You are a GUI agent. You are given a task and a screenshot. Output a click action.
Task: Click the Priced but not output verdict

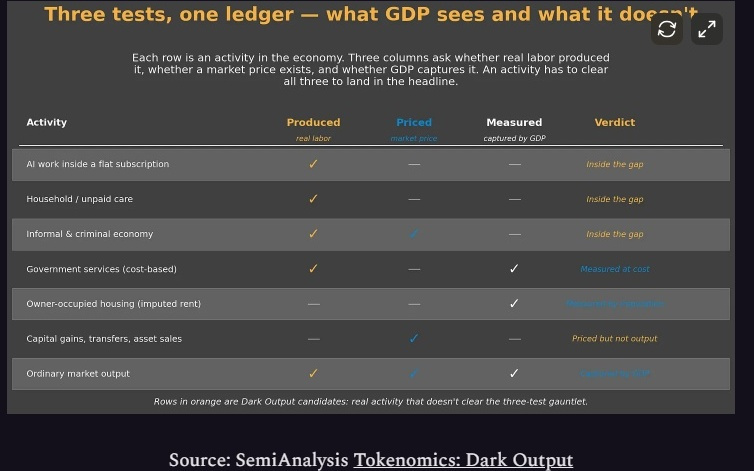(615, 339)
